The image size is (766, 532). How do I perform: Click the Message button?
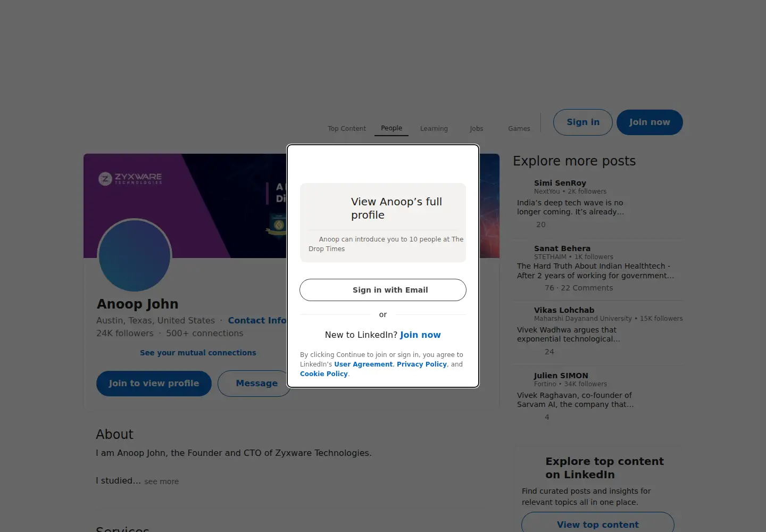coord(254,384)
